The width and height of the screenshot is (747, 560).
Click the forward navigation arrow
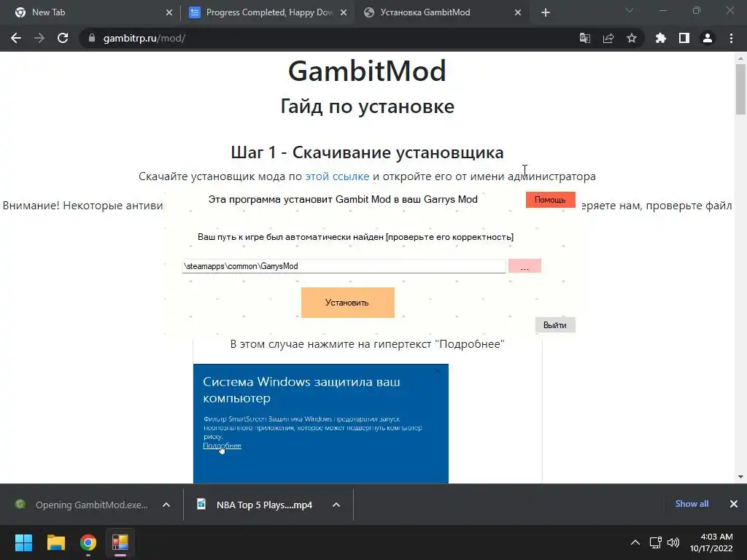pyautogui.click(x=39, y=38)
